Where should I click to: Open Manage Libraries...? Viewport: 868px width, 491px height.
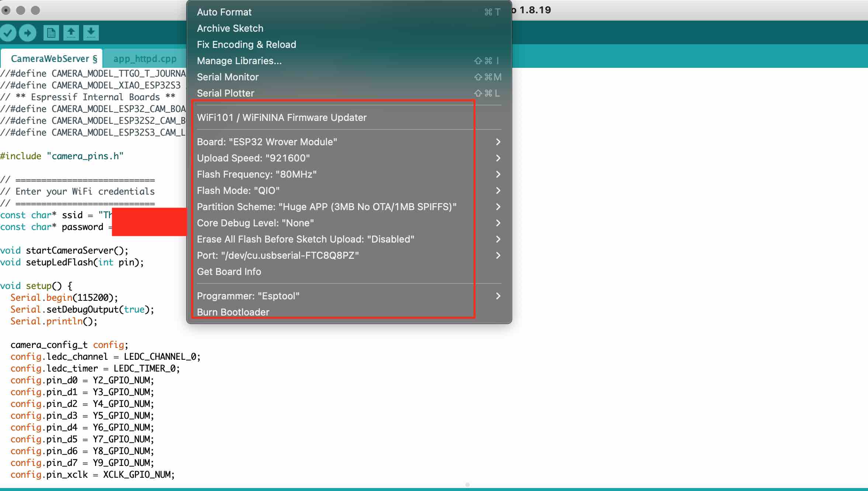click(x=349, y=61)
